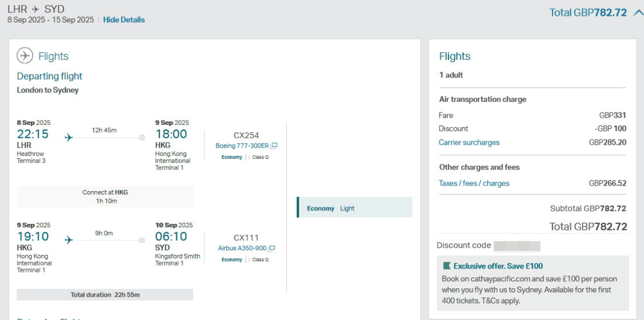Image resolution: width=644 pixels, height=320 pixels.
Task: Click the popup icon beside Boeing 777-300ER
Action: point(274,146)
